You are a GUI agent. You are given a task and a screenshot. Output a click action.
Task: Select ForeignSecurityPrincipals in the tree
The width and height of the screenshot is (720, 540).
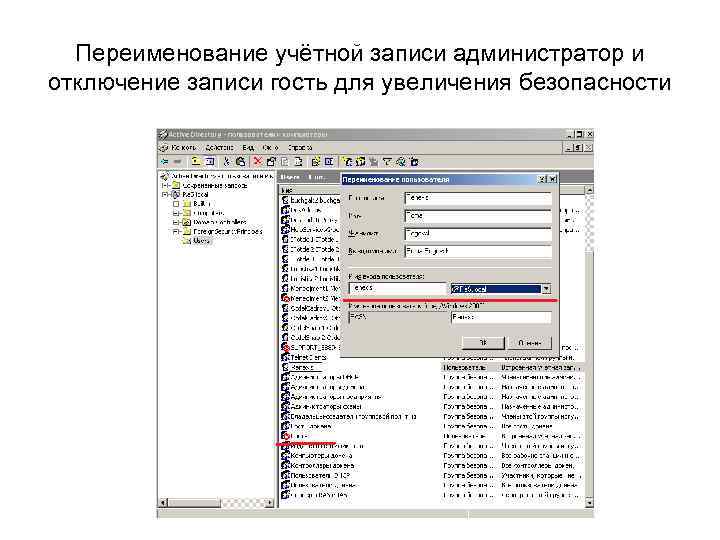228,231
